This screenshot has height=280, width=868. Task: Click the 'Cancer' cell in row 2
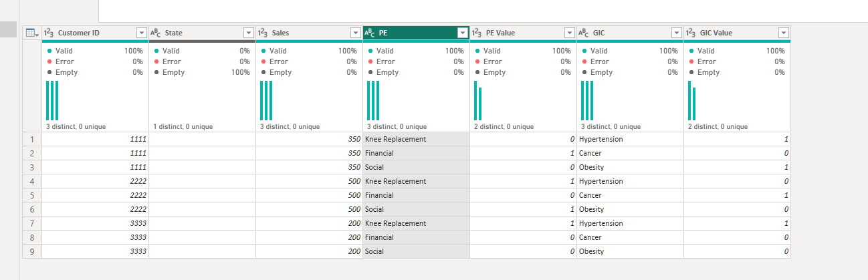(x=630, y=153)
